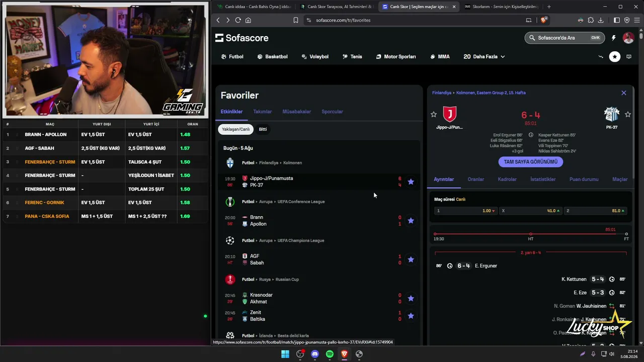The height and width of the screenshot is (362, 644).
Task: Select the Krasnodar vs Akhmat match row
Action: pyautogui.click(x=319, y=298)
